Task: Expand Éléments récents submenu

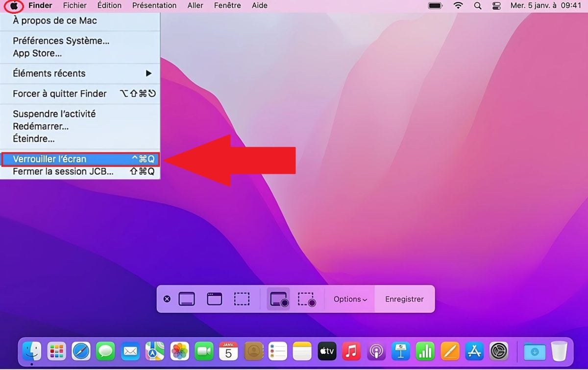Action: [x=80, y=73]
